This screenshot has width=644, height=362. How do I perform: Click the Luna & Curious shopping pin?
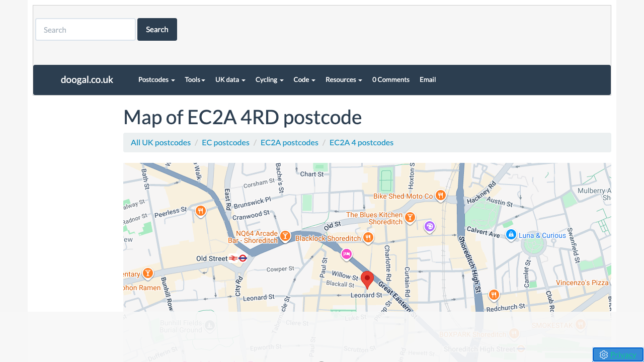point(511,234)
